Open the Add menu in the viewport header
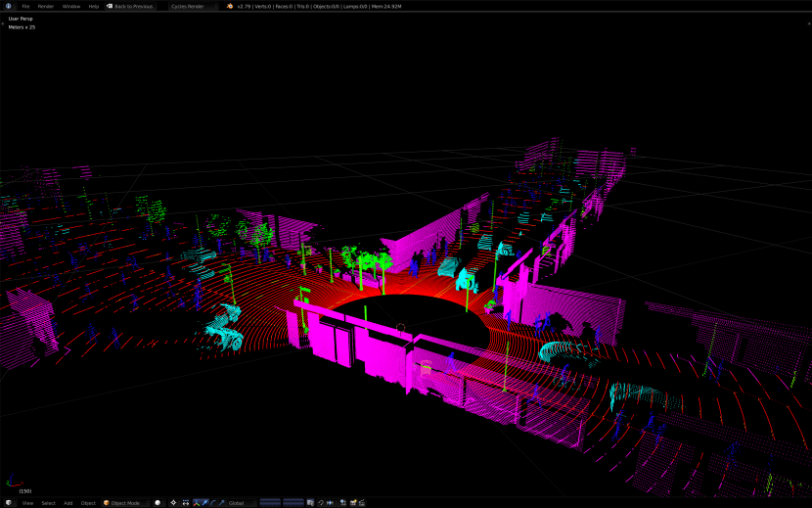This screenshot has width=812, height=508. click(x=68, y=503)
